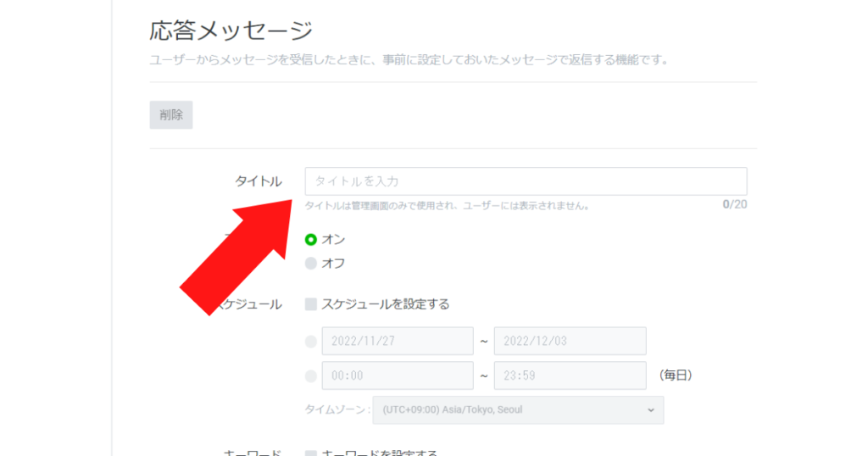Click the タイトル field label

(x=259, y=181)
